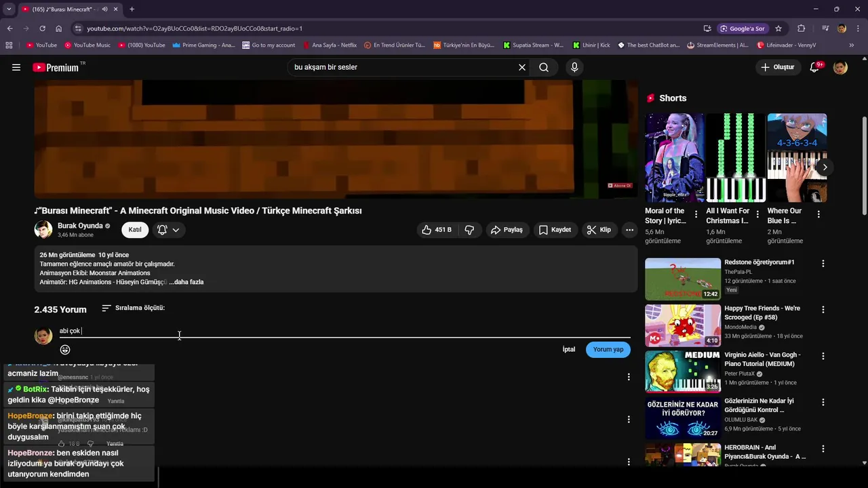Viewport: 868px width, 488px height.
Task: Go to YouTube Premium home logo
Action: click(x=56, y=67)
